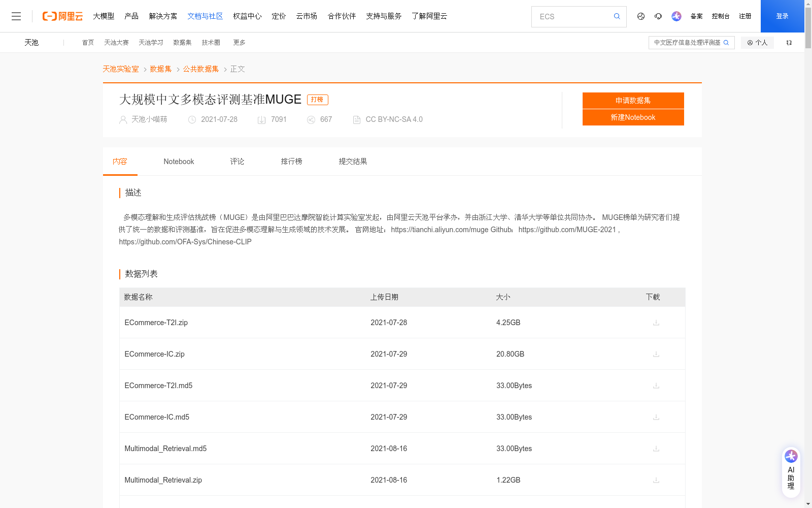Open the 文档与社区 menu
This screenshot has height=508, width=812.
tap(205, 16)
